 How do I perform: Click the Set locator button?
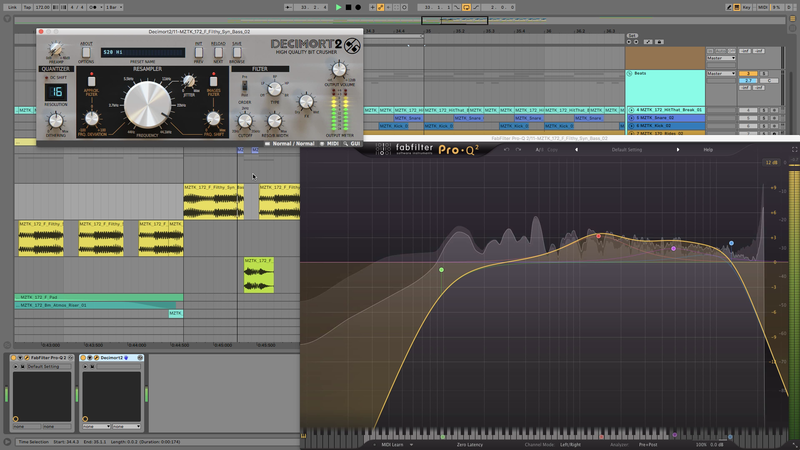point(632,36)
